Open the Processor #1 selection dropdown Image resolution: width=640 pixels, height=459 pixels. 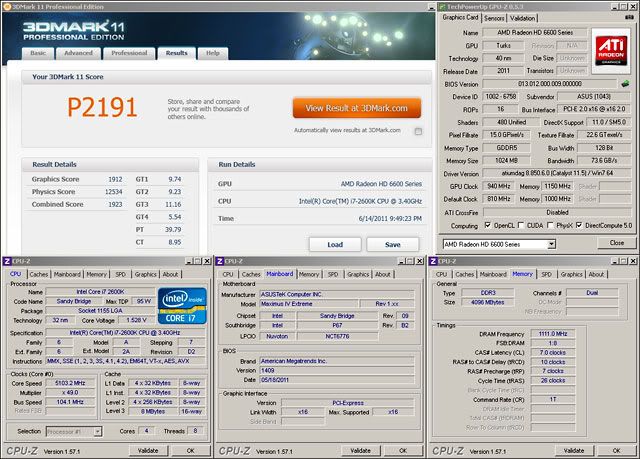tap(98, 431)
